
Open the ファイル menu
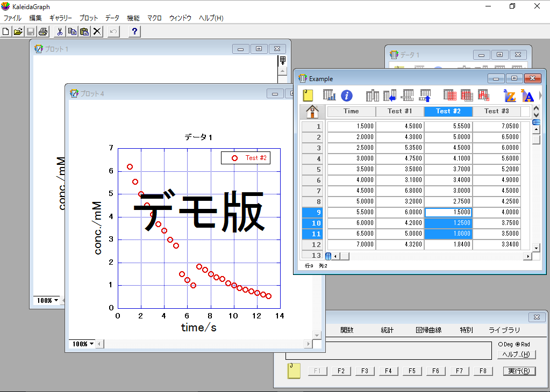(x=12, y=18)
